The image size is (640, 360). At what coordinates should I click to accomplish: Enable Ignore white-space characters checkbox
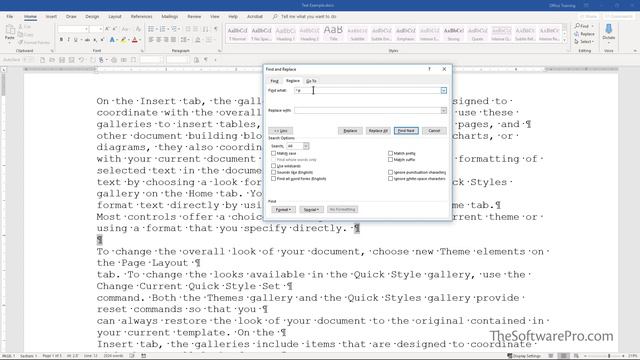[x=391, y=179]
